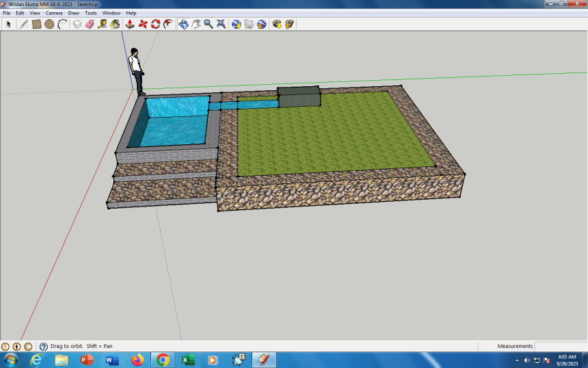Click the help question mark in status bar
The image size is (588, 368).
tap(43, 347)
